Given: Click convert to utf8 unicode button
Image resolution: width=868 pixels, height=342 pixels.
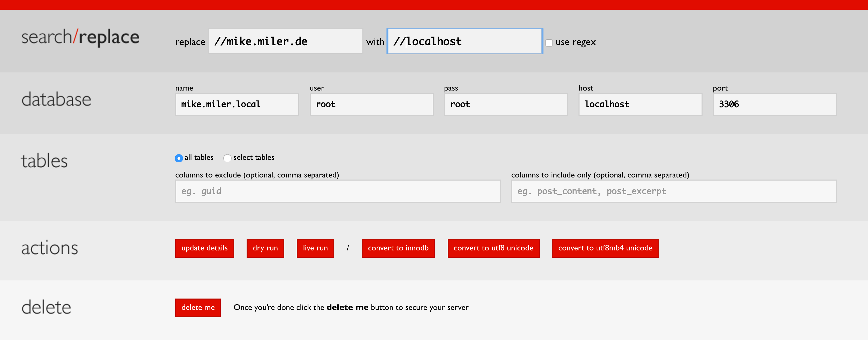Looking at the screenshot, I should [x=493, y=248].
